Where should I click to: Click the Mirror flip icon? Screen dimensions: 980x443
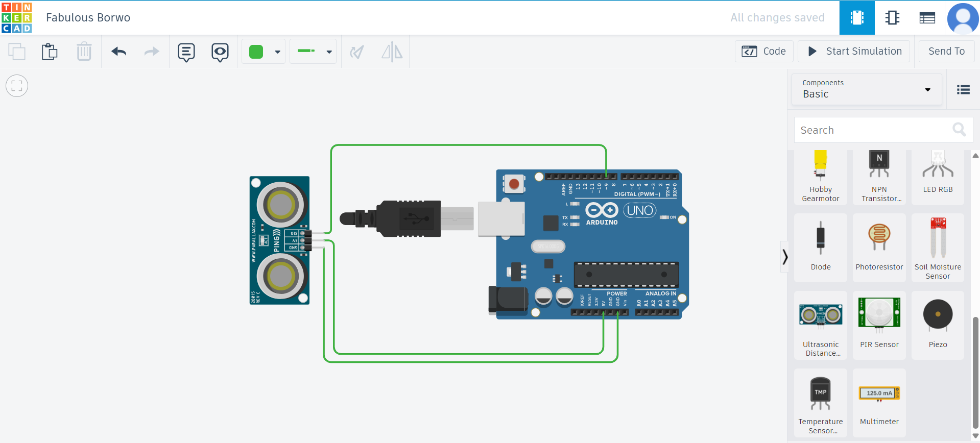[392, 52]
